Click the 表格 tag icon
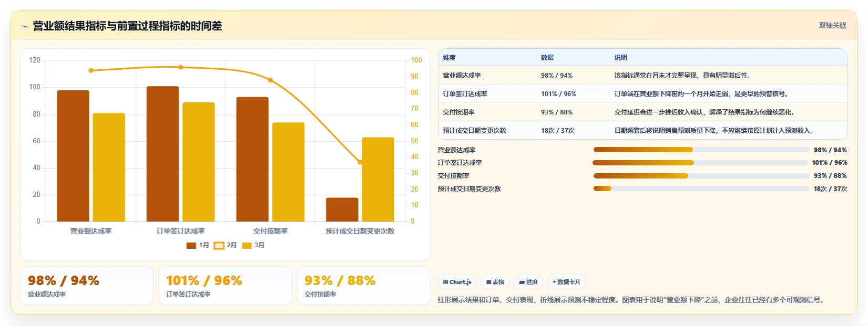Viewport: 868px width, 326px height. click(x=488, y=282)
